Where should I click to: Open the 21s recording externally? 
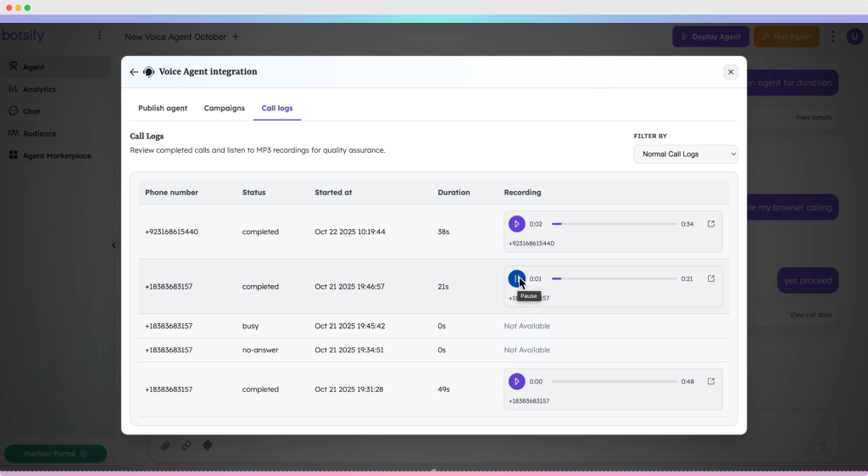point(711,278)
